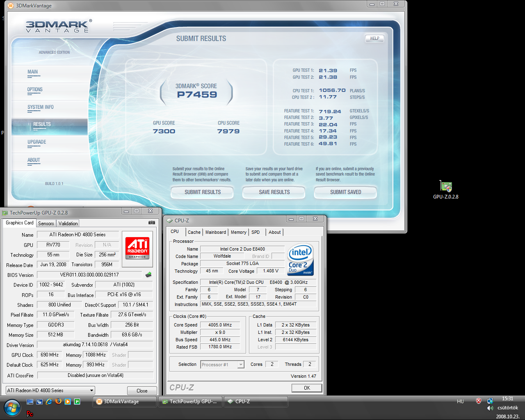Click the BIOS save chip icon in GPU-Z

[148, 274]
